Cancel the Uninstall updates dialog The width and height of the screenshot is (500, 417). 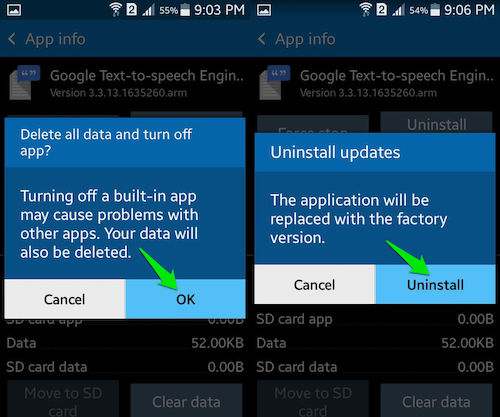315,284
